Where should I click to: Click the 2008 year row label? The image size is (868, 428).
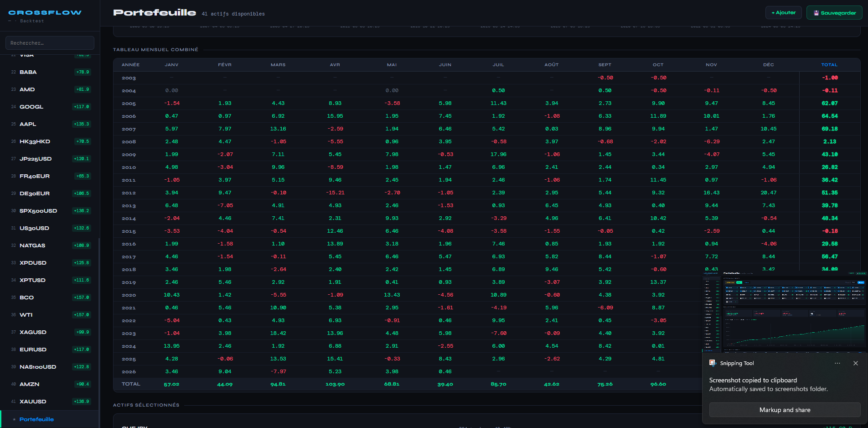click(x=129, y=142)
